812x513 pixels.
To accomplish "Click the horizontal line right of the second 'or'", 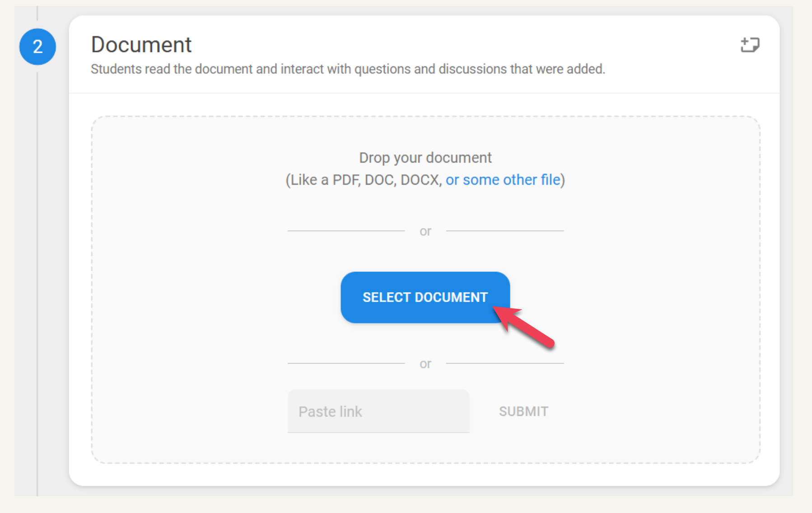I will tap(505, 363).
